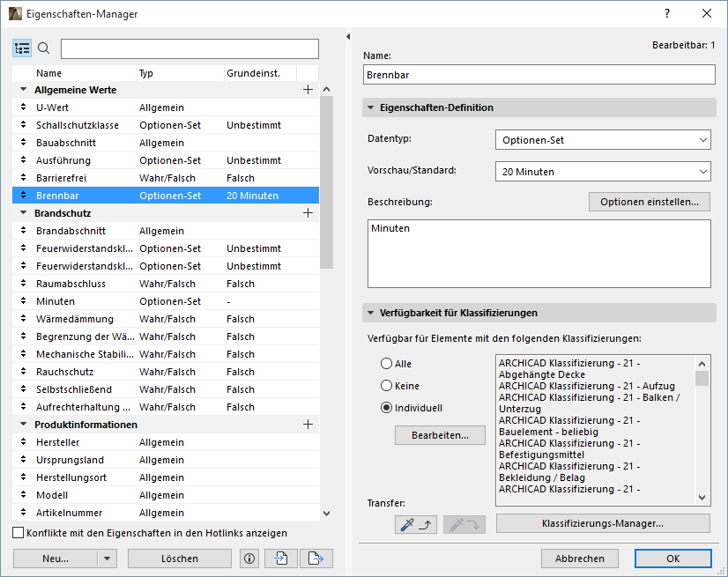Collapse left panel with small arrow

348,37
